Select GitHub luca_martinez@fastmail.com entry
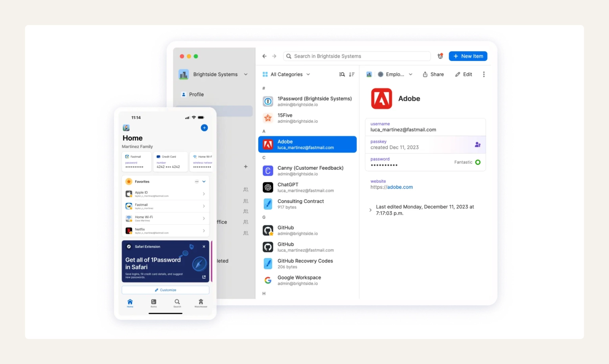609x364 pixels. pyautogui.click(x=307, y=247)
